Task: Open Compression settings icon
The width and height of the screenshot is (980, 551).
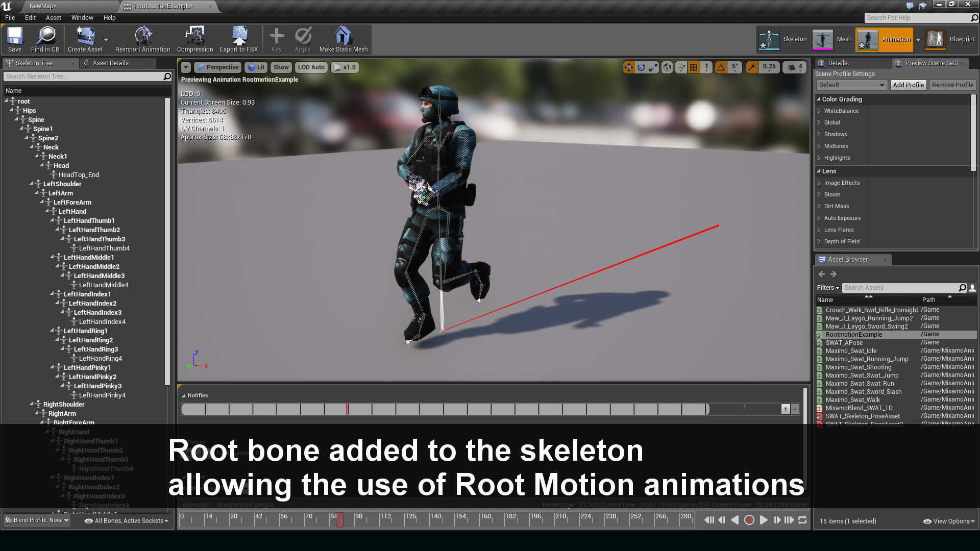Action: pos(195,40)
